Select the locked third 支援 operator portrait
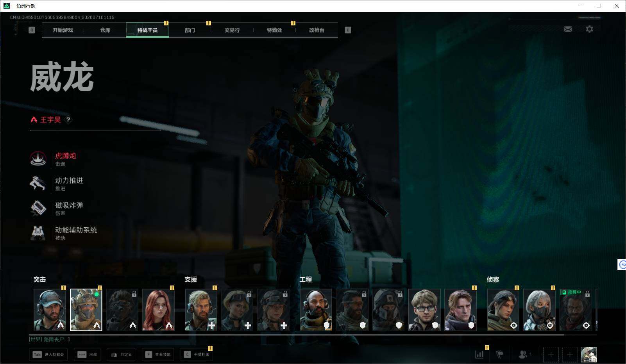Screen dimensions: 626x364 273,310
